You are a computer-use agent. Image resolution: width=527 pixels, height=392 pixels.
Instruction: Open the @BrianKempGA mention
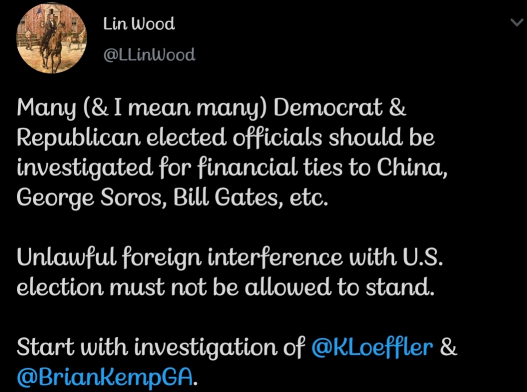click(x=105, y=377)
